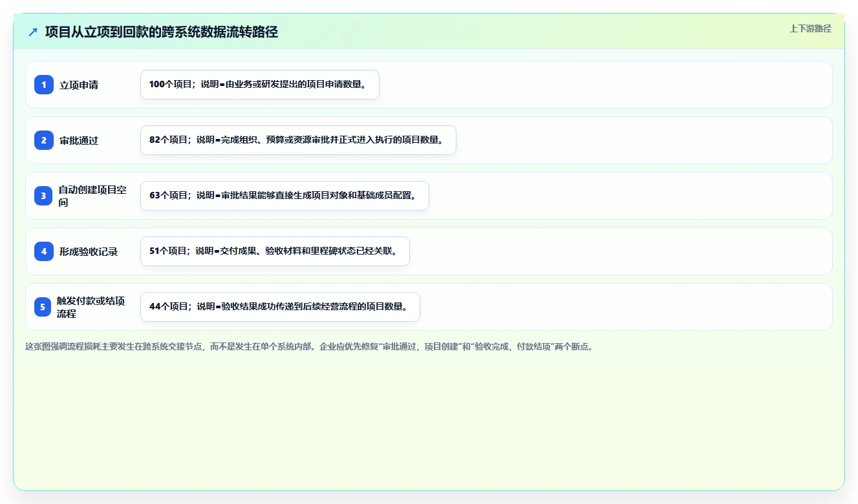Click the step 4 number badge
Viewport: 858px width, 504px height.
click(44, 251)
